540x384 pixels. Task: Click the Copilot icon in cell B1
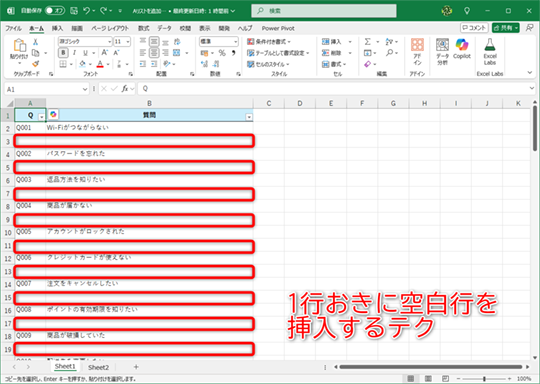(53, 114)
